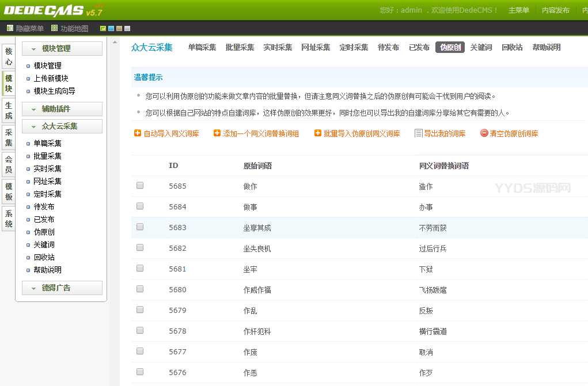Open the 功能地图 function map icon
Viewport: 588px width, 386px height.
[54, 28]
